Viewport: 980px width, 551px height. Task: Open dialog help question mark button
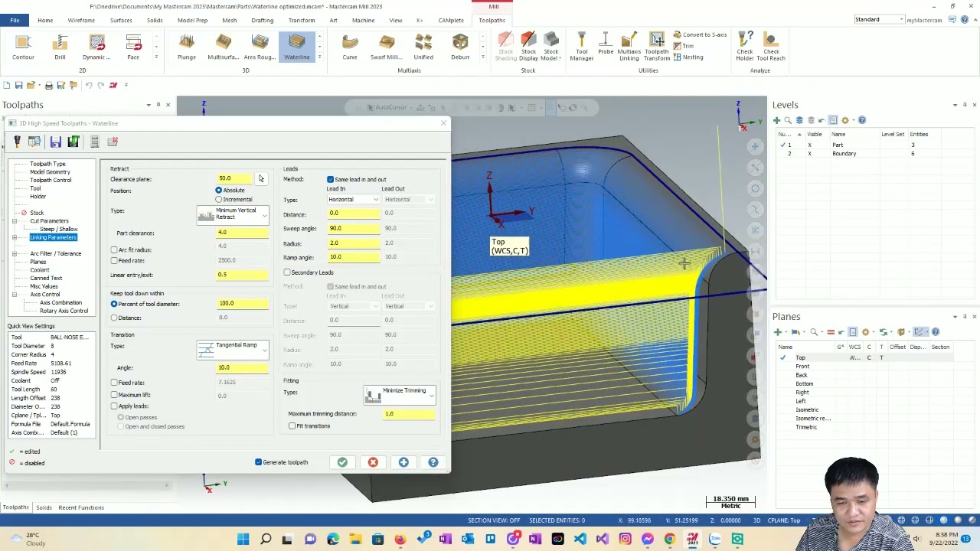point(433,462)
